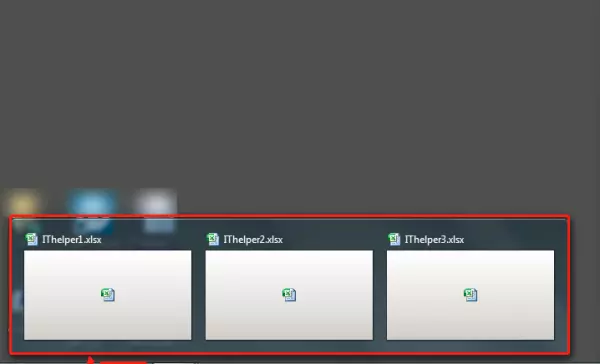The image size is (600, 364).
Task: Click the centered Excel icon inside IThelper2 preview
Action: [289, 295]
